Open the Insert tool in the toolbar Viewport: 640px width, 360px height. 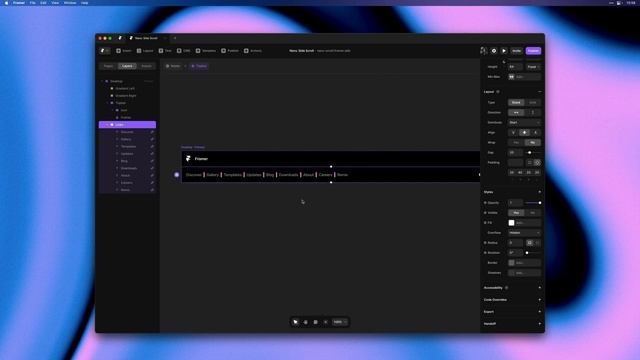click(124, 51)
